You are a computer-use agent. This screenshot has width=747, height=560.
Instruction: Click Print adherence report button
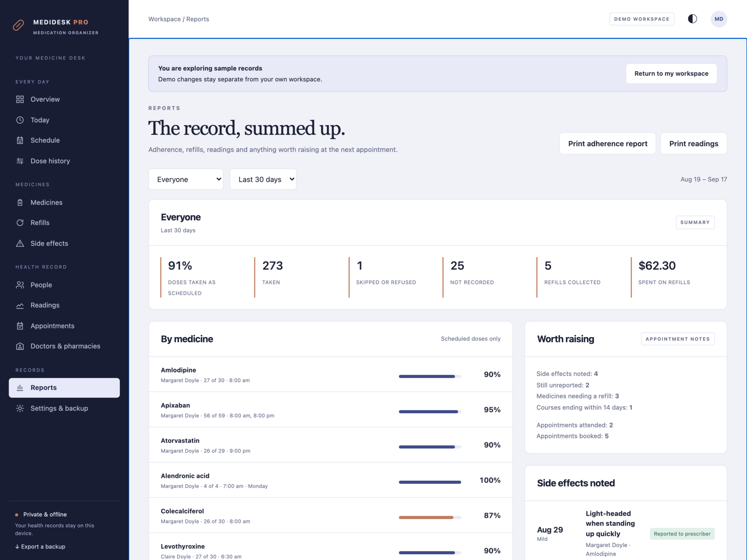coord(608,143)
